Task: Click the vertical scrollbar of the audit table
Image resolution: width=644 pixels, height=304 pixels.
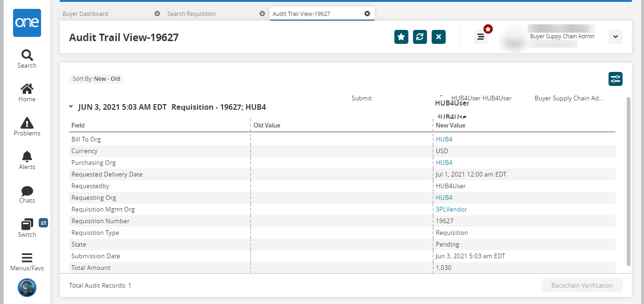Action: click(628, 182)
